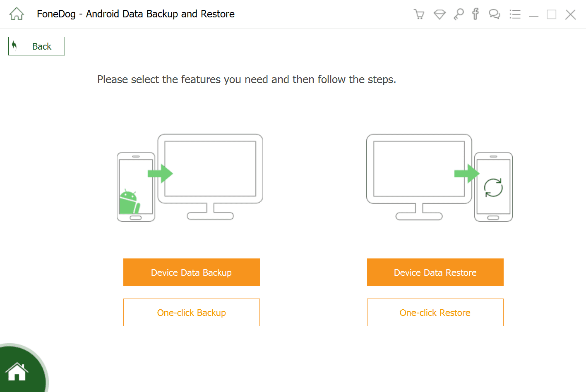Screen dimensions: 586x392
Task: Choose One-click Restore
Action: point(435,312)
